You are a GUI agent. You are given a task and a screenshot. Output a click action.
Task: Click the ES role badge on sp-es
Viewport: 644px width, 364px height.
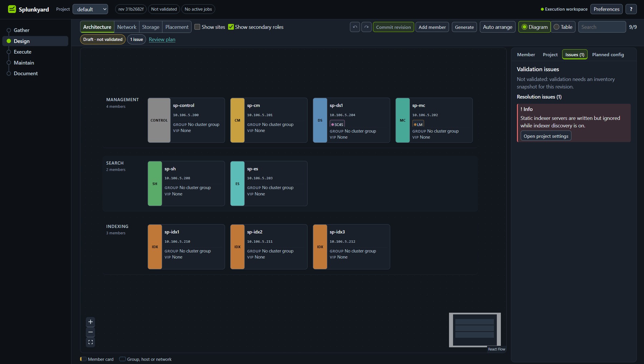[x=237, y=184]
